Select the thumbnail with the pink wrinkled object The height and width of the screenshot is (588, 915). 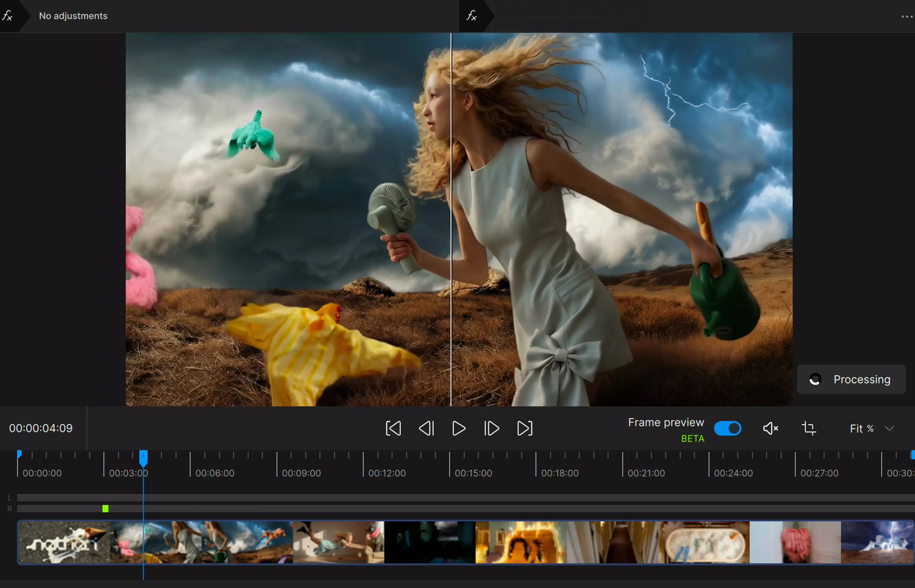click(795, 542)
